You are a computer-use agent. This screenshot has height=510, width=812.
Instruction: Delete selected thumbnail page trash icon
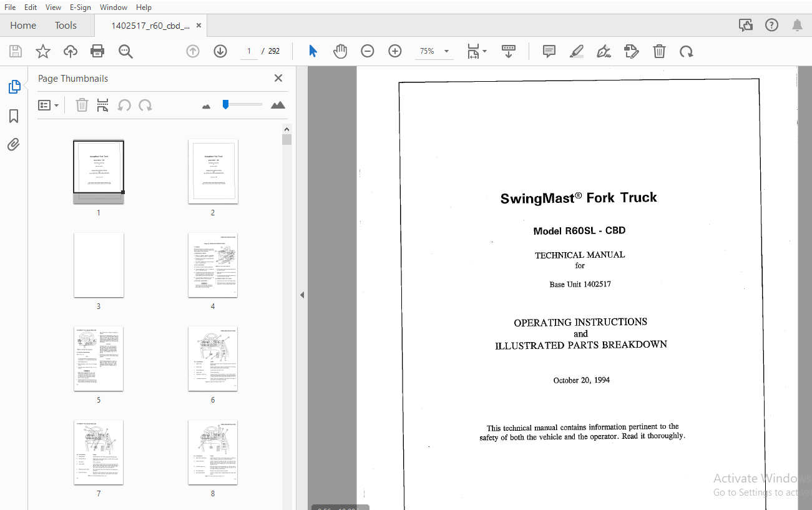coord(82,105)
